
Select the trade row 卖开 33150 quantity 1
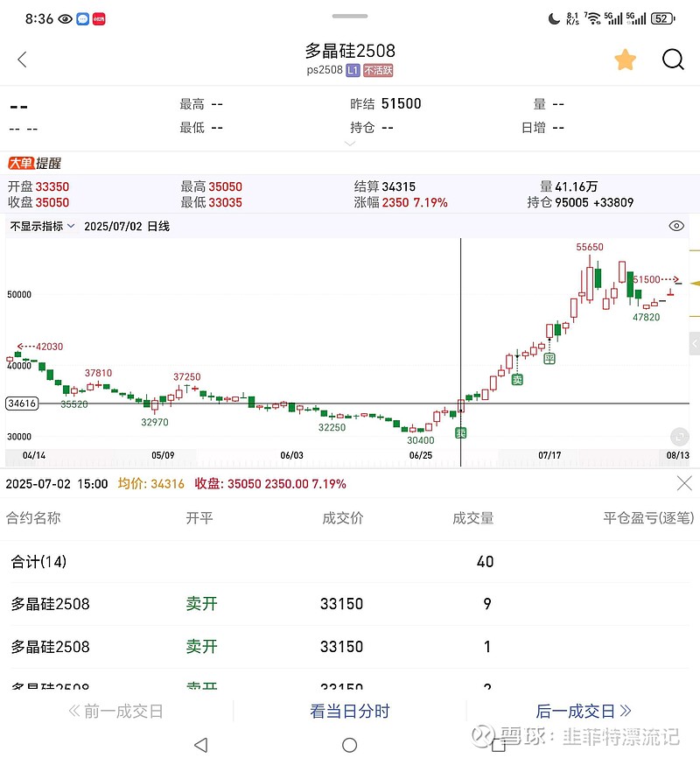[x=350, y=647]
